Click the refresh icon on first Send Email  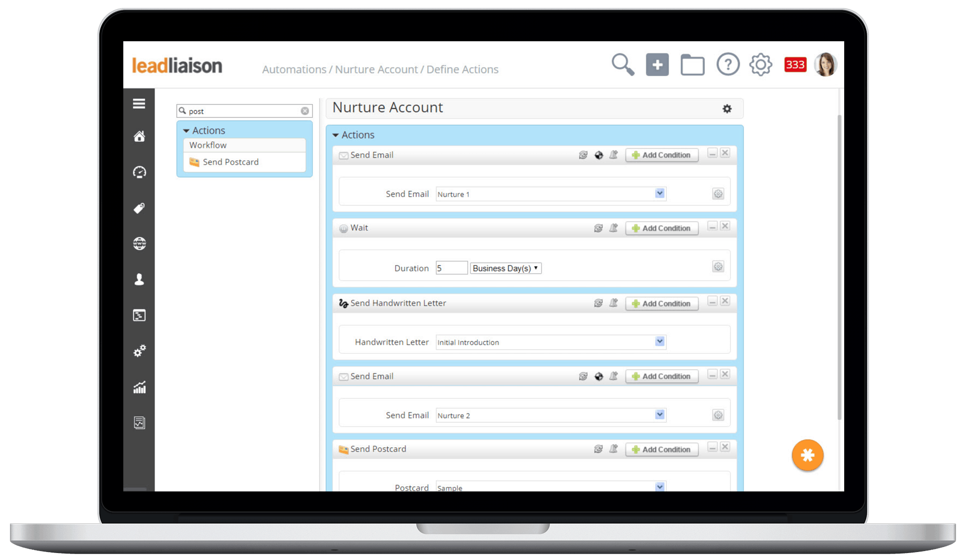(583, 155)
